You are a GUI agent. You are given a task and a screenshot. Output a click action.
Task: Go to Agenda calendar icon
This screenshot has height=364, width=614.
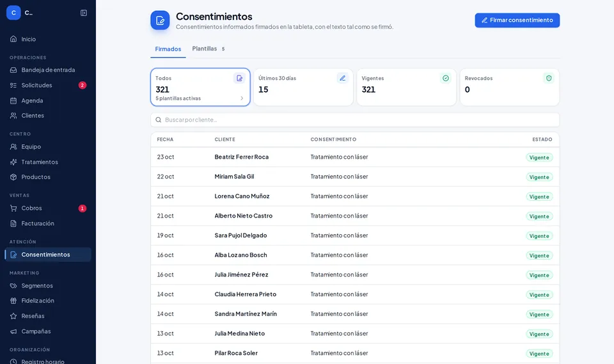(13, 100)
